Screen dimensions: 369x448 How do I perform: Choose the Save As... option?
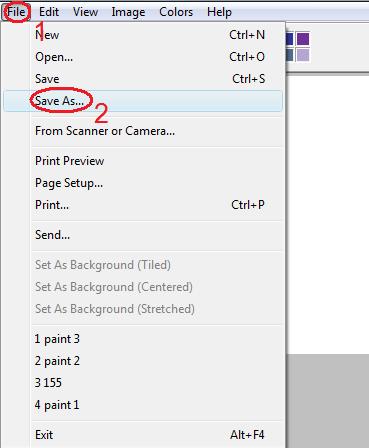(x=143, y=101)
